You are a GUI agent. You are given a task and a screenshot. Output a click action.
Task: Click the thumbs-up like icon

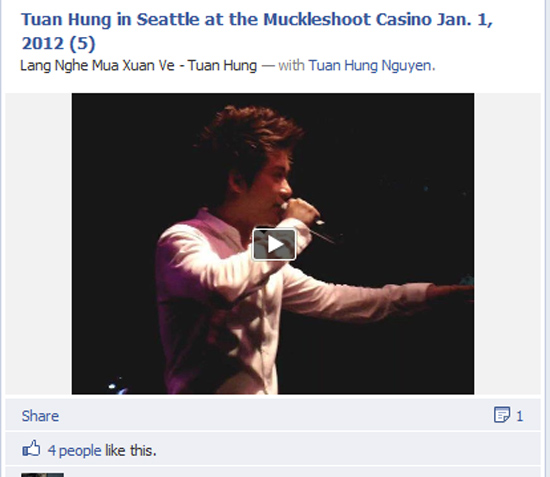pyautogui.click(x=31, y=449)
